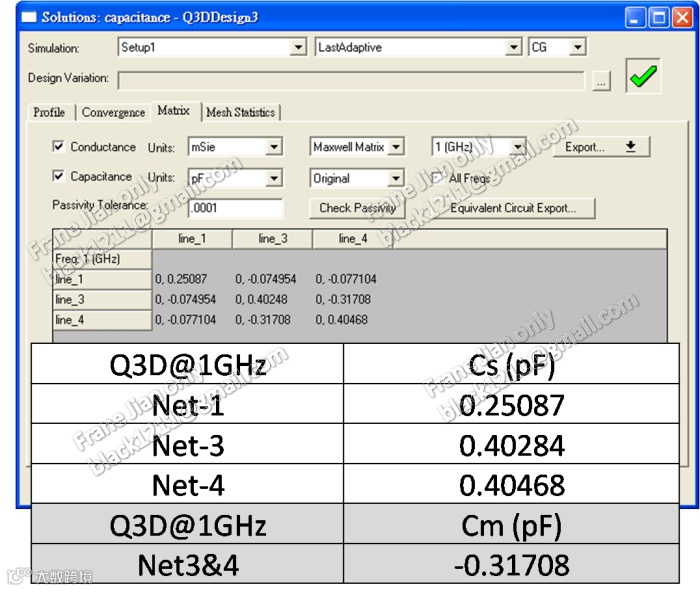Click the 0.40284 value in table
Image resolution: width=700 pixels, height=591 pixels.
point(512,444)
